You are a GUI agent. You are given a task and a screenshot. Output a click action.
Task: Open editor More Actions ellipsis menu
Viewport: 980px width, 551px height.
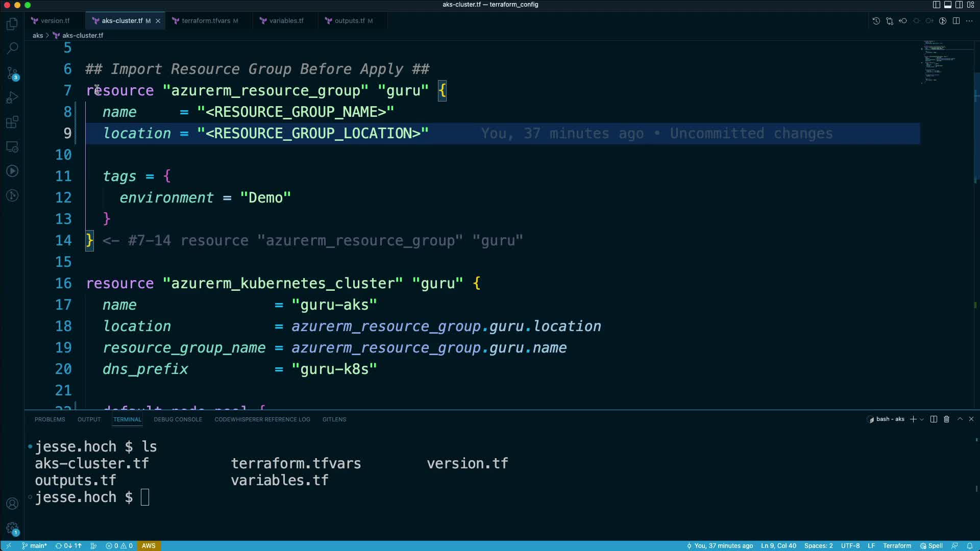click(969, 21)
